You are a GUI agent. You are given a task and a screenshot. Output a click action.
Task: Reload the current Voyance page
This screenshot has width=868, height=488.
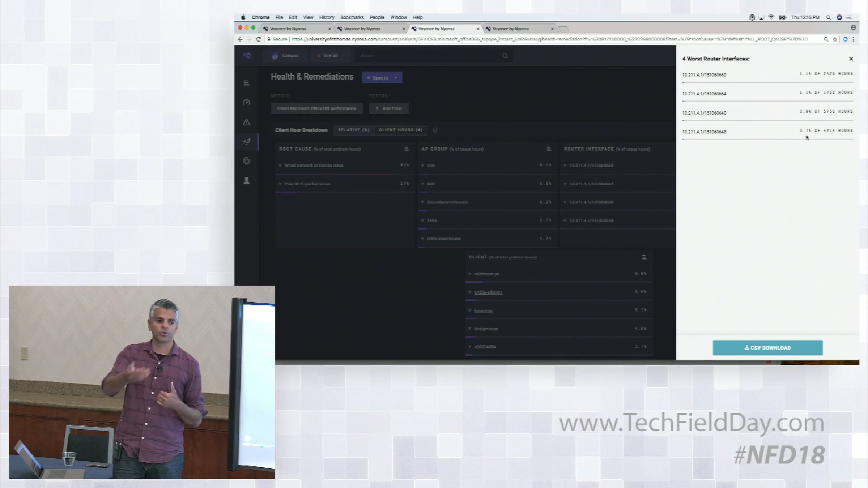point(258,39)
